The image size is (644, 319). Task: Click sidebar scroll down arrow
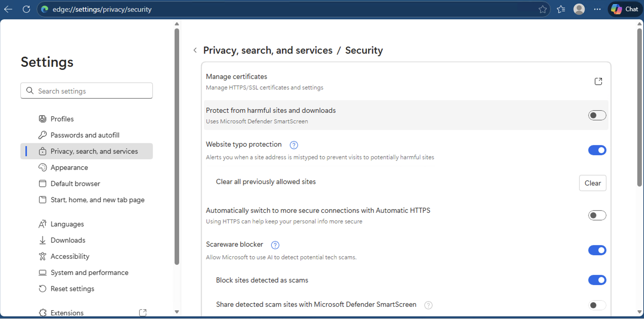click(x=177, y=312)
